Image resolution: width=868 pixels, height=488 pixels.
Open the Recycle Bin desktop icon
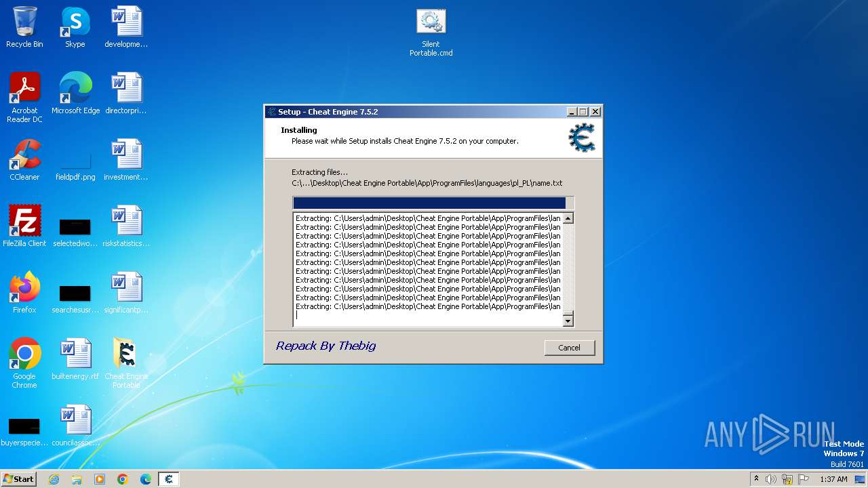pyautogui.click(x=24, y=27)
